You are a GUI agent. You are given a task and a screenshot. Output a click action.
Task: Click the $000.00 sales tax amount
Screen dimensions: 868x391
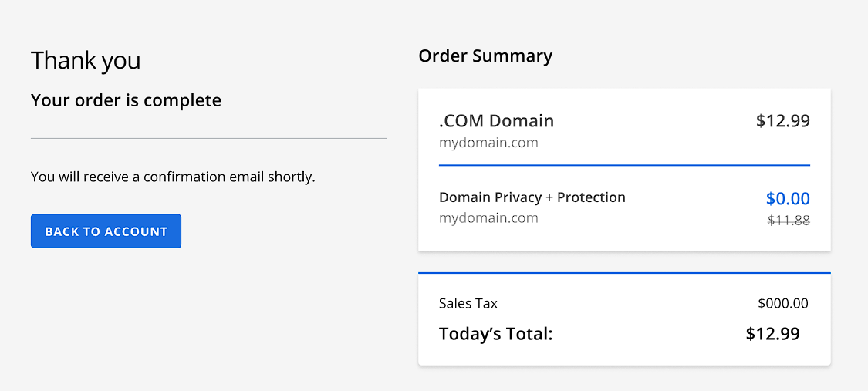[x=782, y=303]
